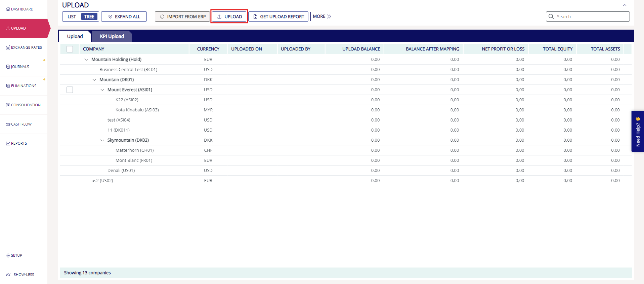Select the Denali (US01) row
Screen dimensions: 644x284
[x=346, y=171]
